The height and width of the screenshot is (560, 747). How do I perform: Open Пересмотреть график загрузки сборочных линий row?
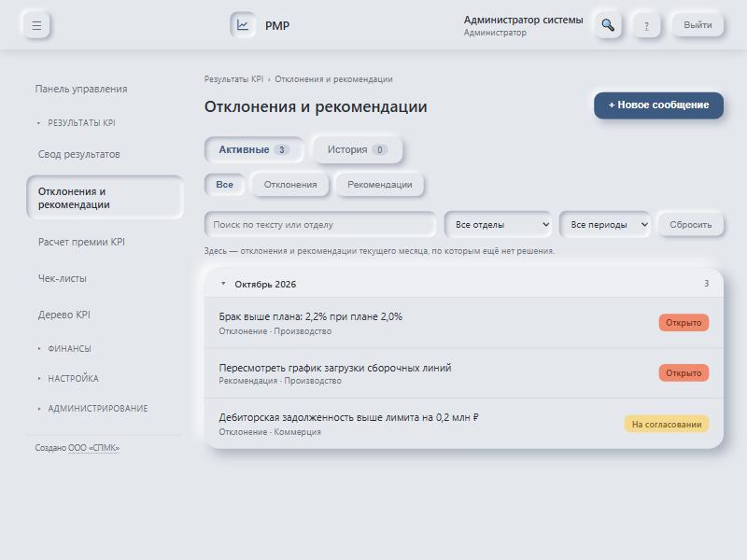pos(463,373)
